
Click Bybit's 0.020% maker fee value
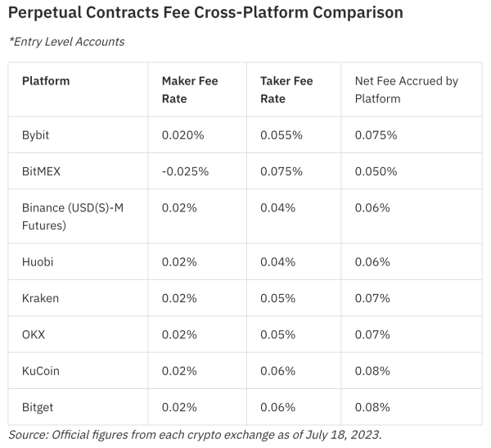coord(182,134)
